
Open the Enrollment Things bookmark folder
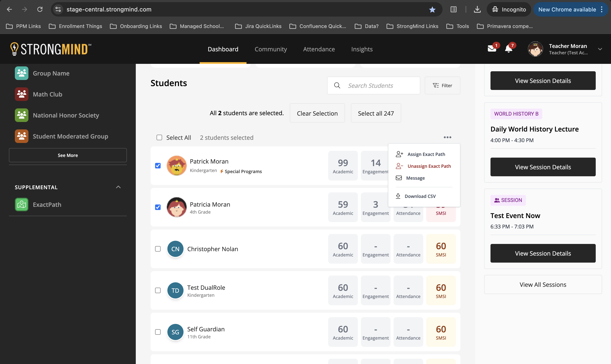[76, 26]
